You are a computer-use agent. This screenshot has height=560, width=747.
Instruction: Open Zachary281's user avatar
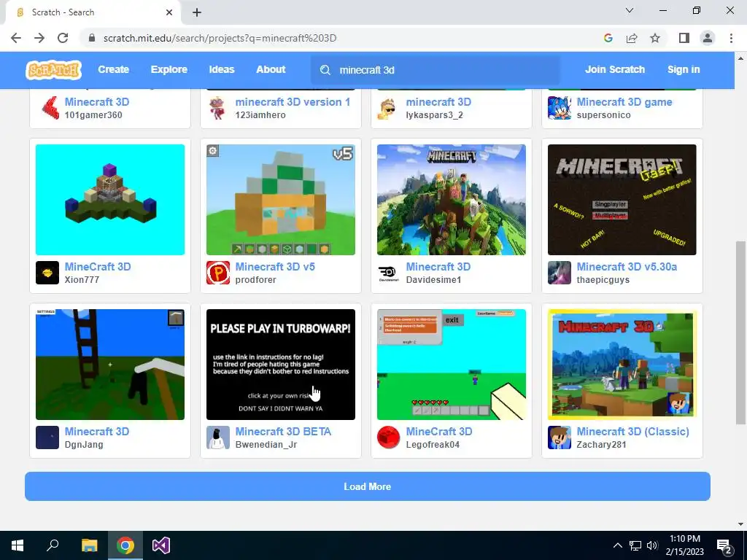click(560, 437)
